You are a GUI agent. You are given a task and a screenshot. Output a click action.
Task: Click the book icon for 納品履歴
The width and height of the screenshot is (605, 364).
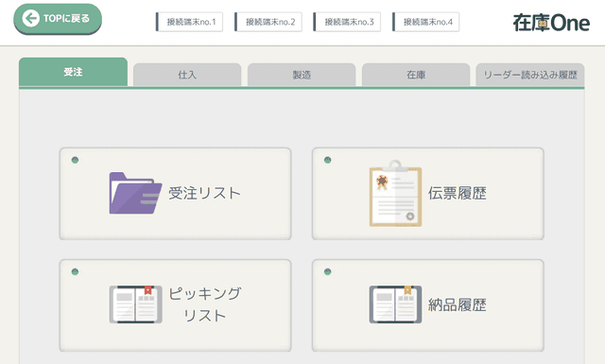click(395, 304)
